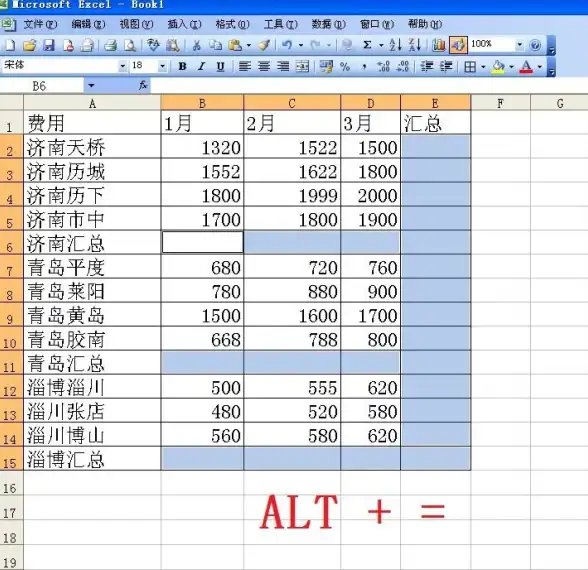Screen dimensions: 588x570
Task: Select column F header
Action: pyautogui.click(x=500, y=103)
